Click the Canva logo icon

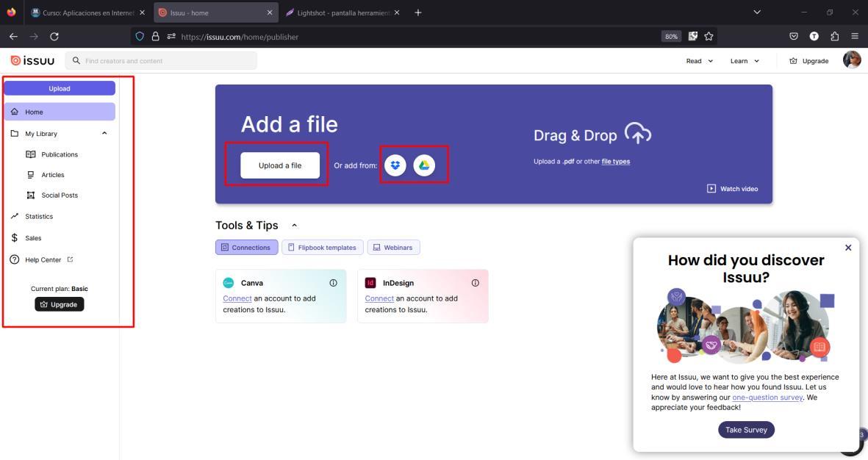[228, 283]
